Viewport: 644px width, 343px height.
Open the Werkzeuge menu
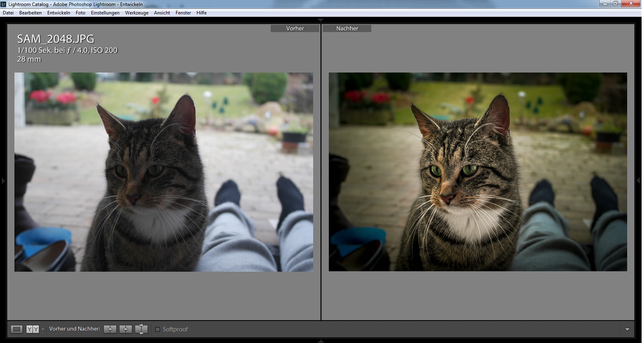pos(136,13)
